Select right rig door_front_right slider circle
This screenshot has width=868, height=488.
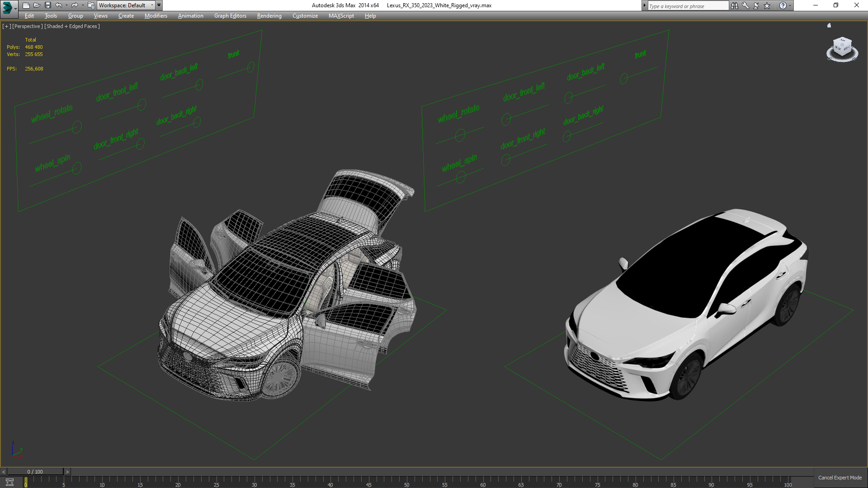pos(506,160)
